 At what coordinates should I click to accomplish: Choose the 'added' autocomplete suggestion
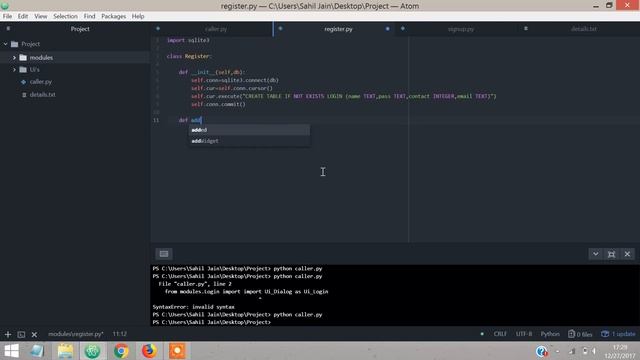(x=249, y=130)
